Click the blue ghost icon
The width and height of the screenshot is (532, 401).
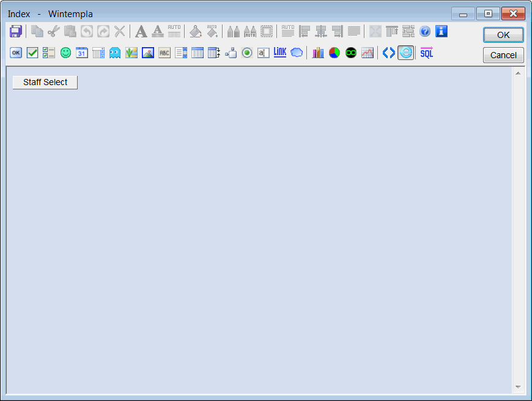coord(115,53)
